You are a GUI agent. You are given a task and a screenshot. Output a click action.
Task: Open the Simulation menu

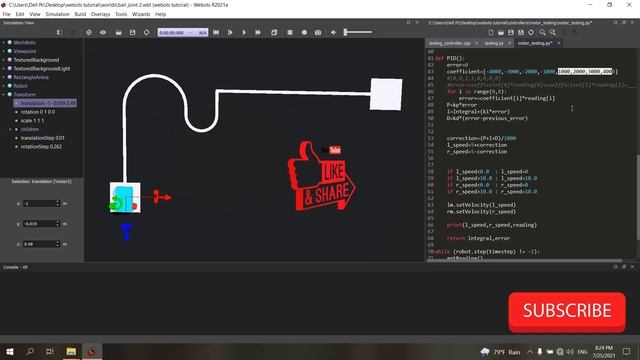(x=57, y=14)
